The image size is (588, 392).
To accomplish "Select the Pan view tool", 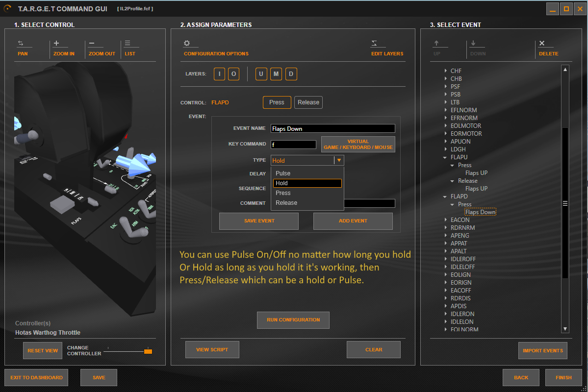I will (x=23, y=49).
